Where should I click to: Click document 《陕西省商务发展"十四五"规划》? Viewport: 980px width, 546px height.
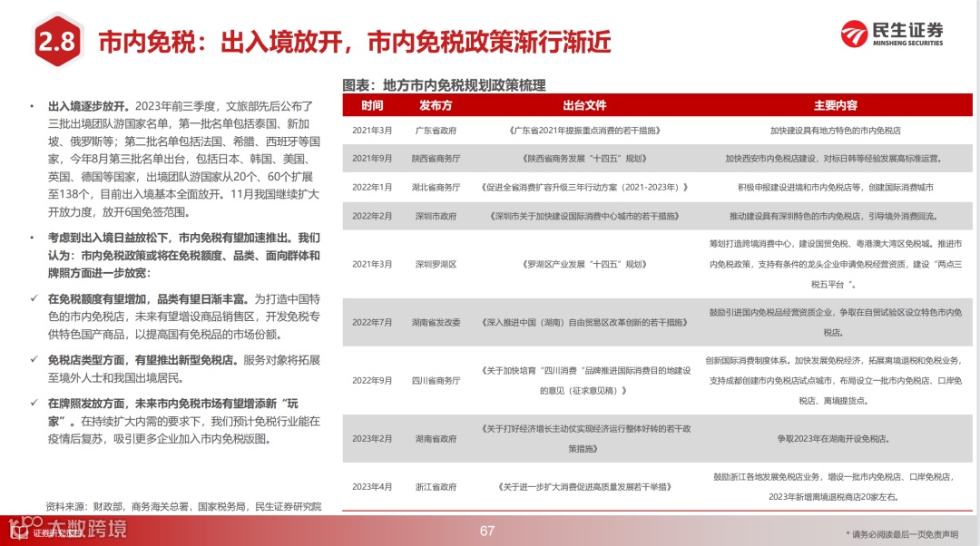click(584, 159)
